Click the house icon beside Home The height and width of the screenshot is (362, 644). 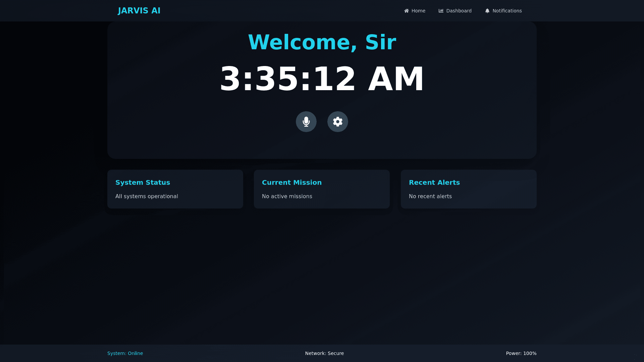(x=407, y=11)
